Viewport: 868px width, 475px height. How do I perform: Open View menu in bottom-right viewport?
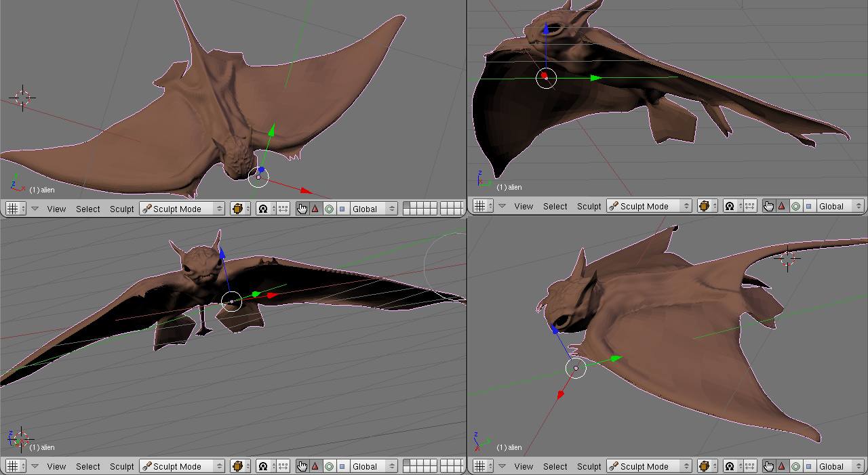[524, 466]
